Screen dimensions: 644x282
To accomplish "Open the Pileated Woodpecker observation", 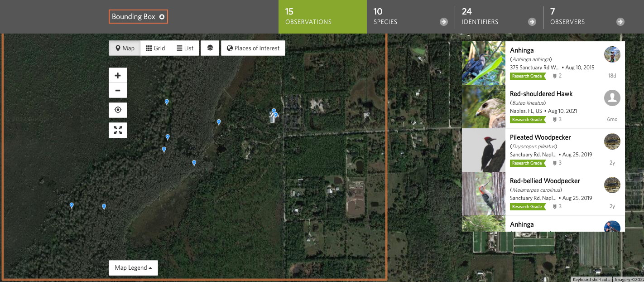I will click(x=540, y=137).
